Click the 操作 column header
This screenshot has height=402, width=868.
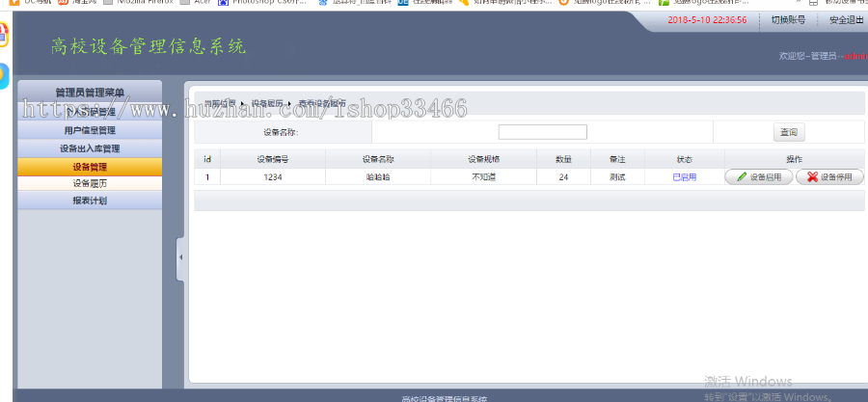pos(795,159)
